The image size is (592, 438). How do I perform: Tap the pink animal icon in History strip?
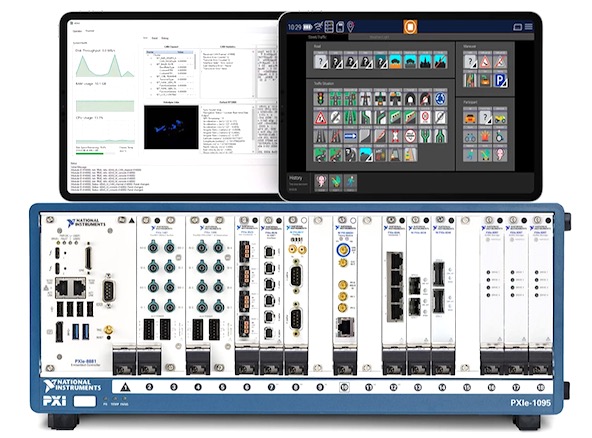pyautogui.click(x=321, y=183)
